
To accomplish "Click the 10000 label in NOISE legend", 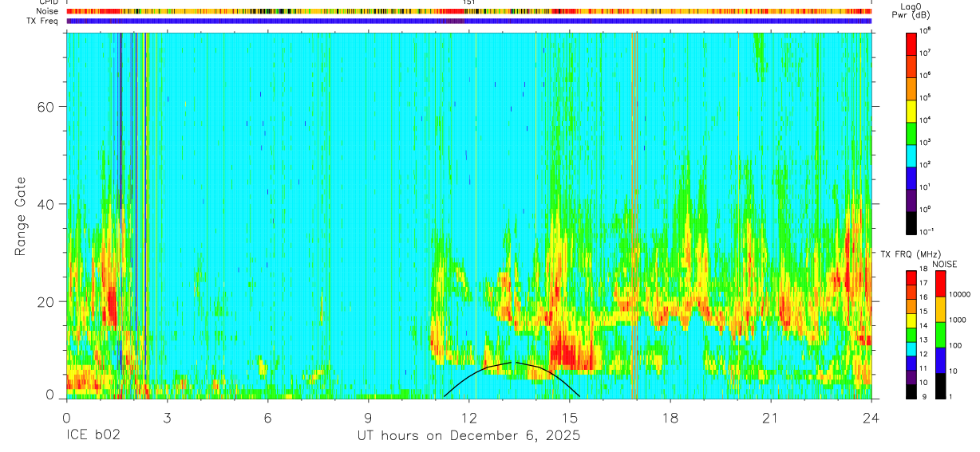I will coord(960,294).
